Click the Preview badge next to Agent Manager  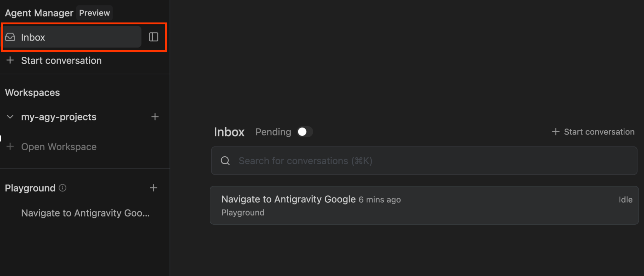[x=94, y=13]
